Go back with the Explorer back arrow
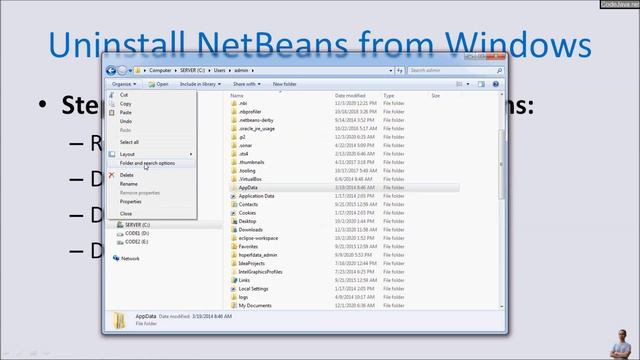Image resolution: width=640 pixels, height=360 pixels. tap(111, 71)
